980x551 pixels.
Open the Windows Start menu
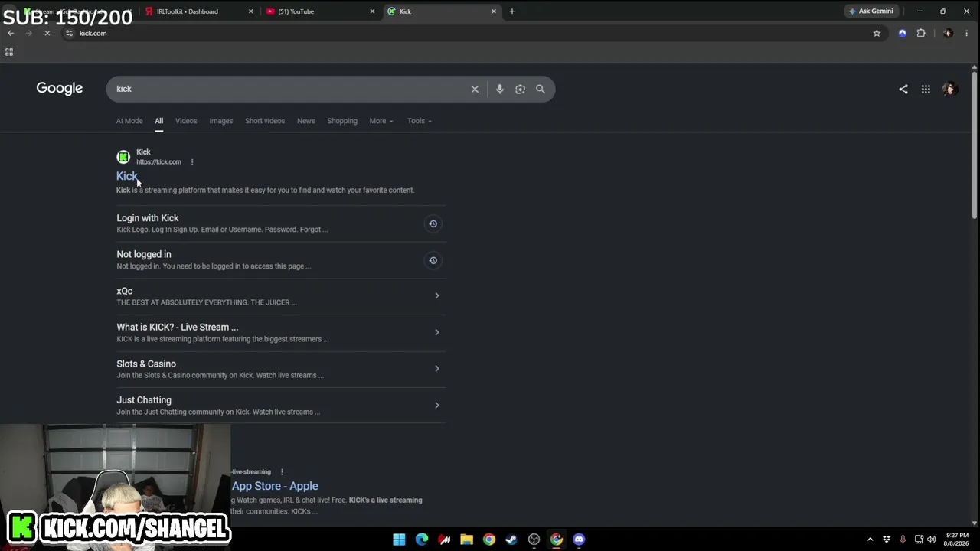tap(399, 540)
